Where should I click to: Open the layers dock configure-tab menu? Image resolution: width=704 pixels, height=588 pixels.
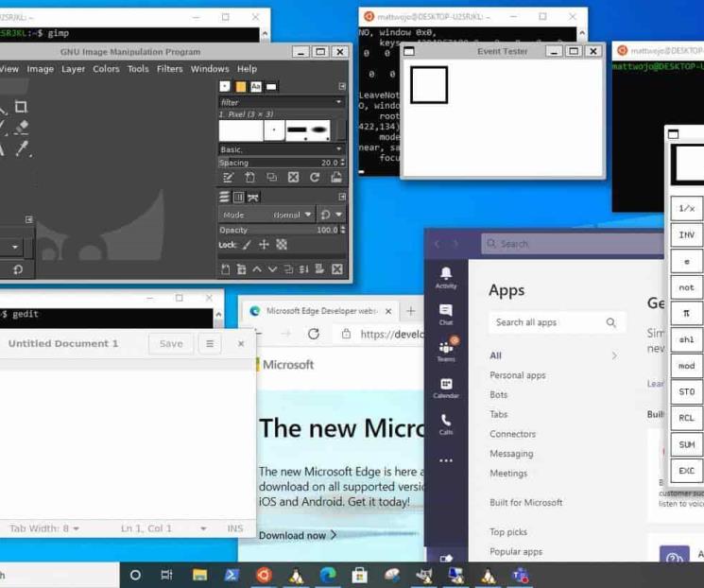pyautogui.click(x=342, y=197)
